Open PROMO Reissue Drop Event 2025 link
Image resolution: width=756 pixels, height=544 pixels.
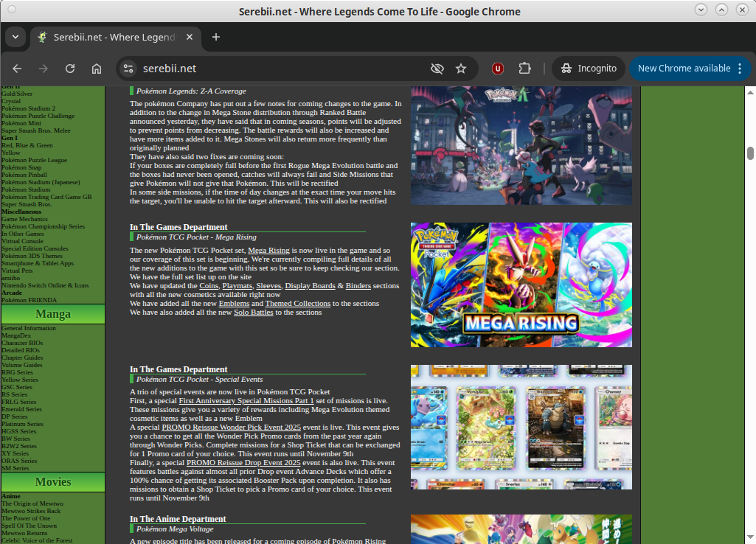(x=243, y=463)
